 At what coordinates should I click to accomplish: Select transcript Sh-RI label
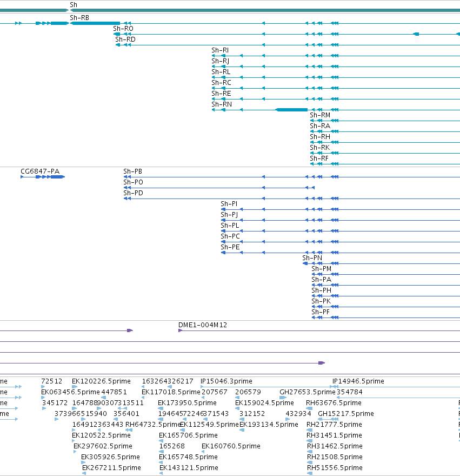tap(220, 50)
